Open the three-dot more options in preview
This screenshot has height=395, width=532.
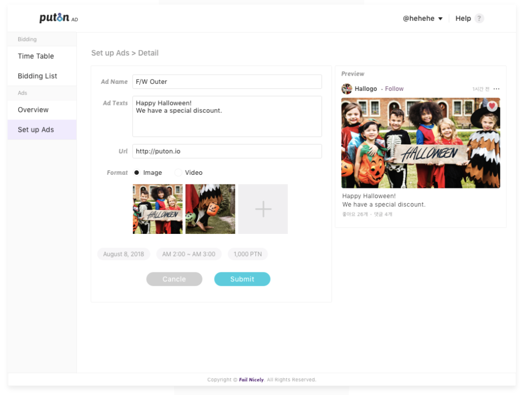pos(496,89)
